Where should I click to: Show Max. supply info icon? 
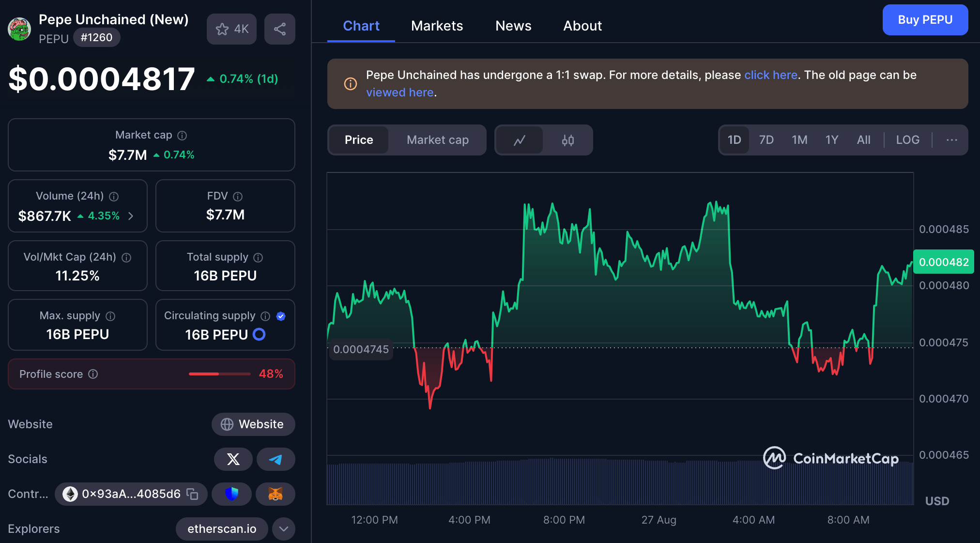click(x=110, y=316)
